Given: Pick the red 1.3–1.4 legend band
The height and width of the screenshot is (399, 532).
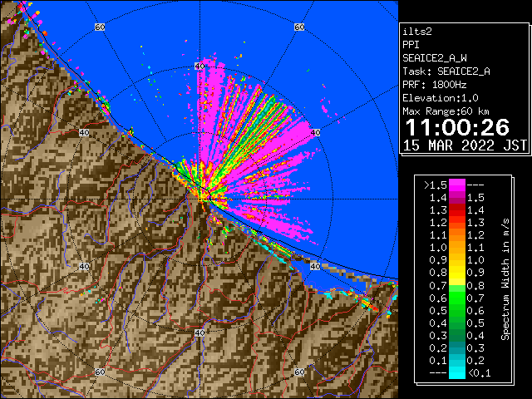Looking at the screenshot, I should [x=457, y=210].
